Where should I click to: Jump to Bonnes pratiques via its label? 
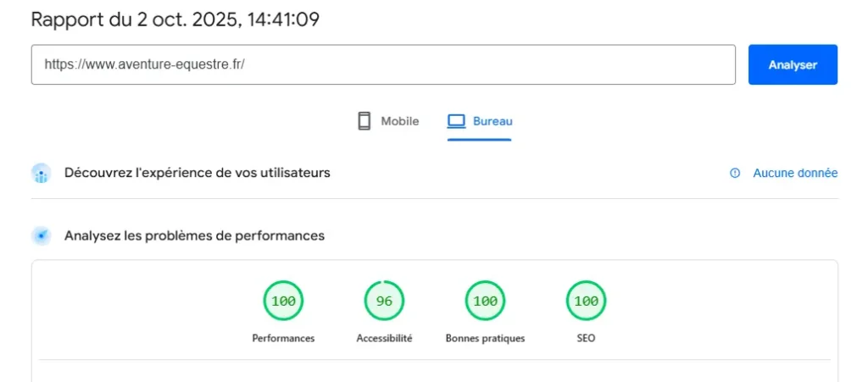(x=485, y=338)
